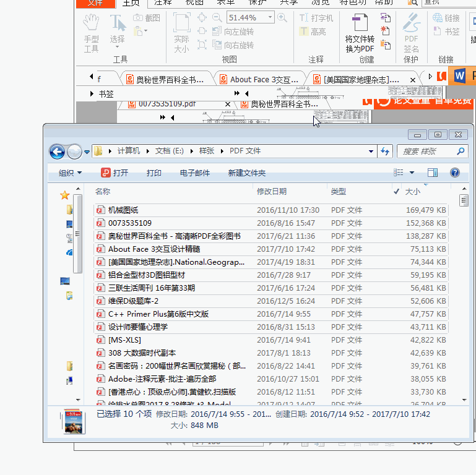
Task: Open the Organize (组织) menu
Action: [x=70, y=173]
